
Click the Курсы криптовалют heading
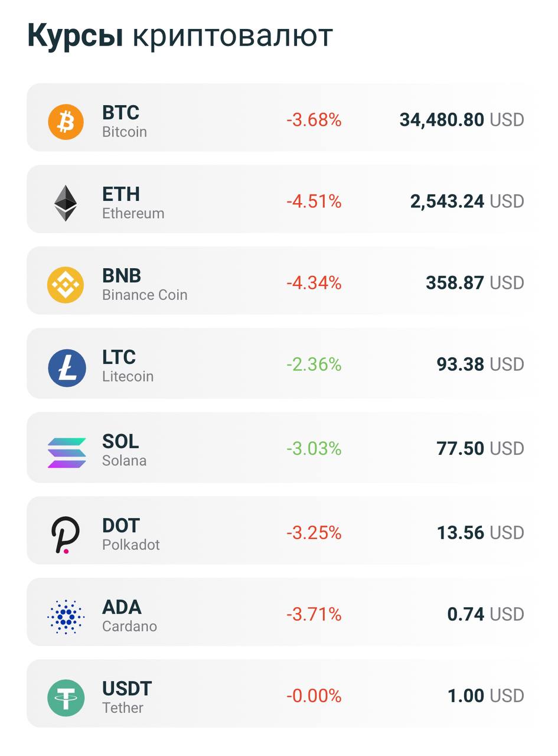click(180, 36)
